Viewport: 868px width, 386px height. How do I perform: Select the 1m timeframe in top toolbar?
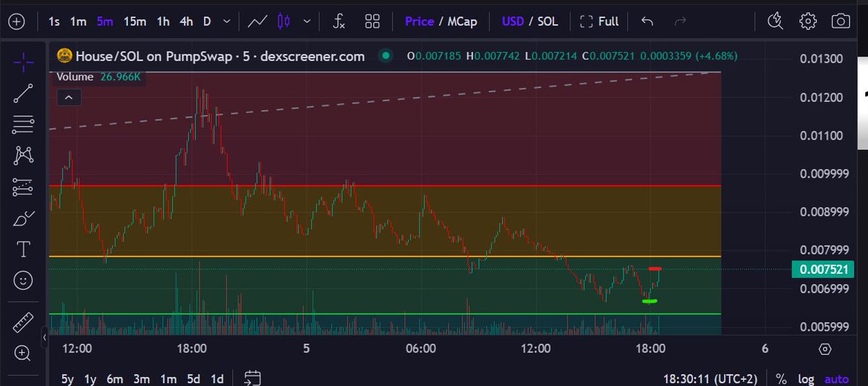78,21
